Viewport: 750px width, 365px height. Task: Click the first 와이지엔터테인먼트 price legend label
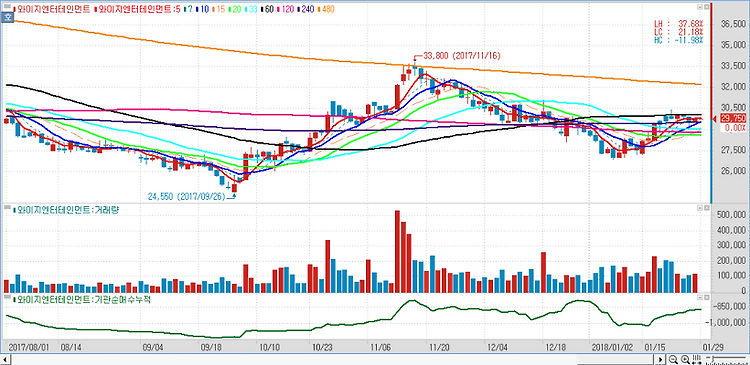(53, 9)
